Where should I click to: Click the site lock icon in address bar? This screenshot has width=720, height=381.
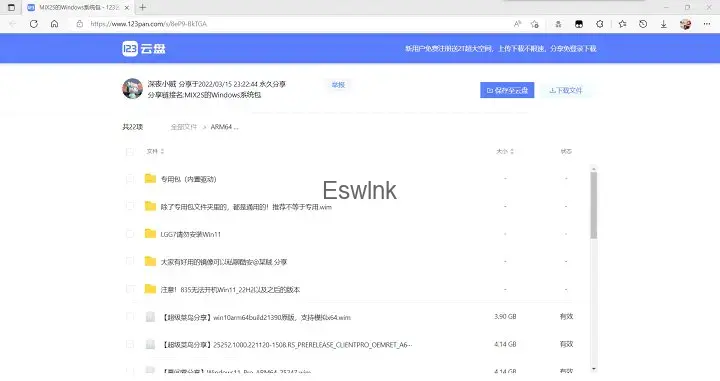point(79,24)
